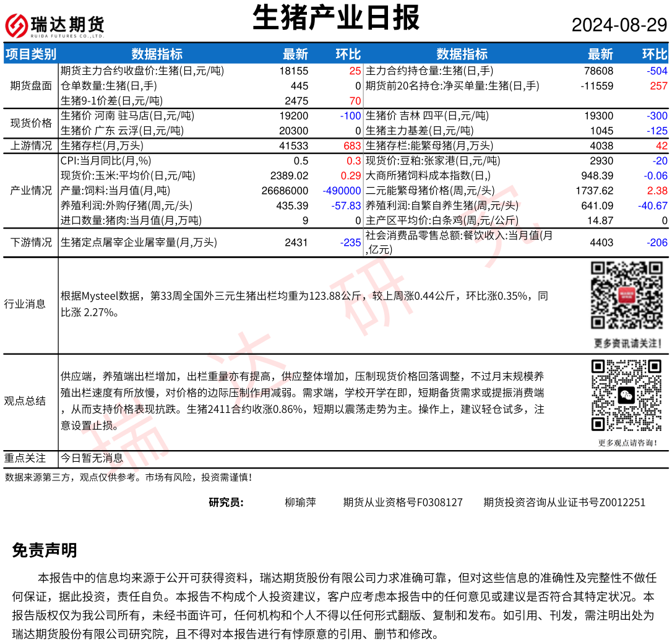Image resolution: width=672 pixels, height=642 pixels.
Task: Click the Ruida Futures logo
Action: (x=54, y=26)
